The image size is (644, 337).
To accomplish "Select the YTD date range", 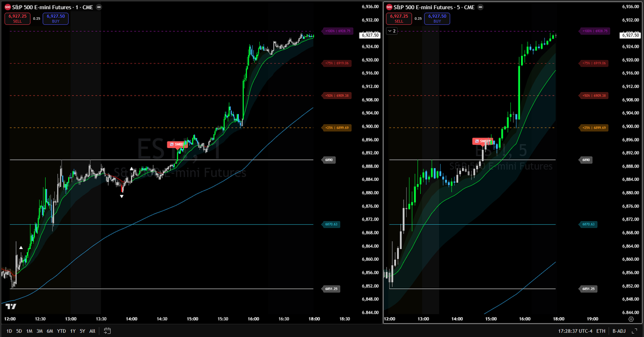I will point(62,330).
